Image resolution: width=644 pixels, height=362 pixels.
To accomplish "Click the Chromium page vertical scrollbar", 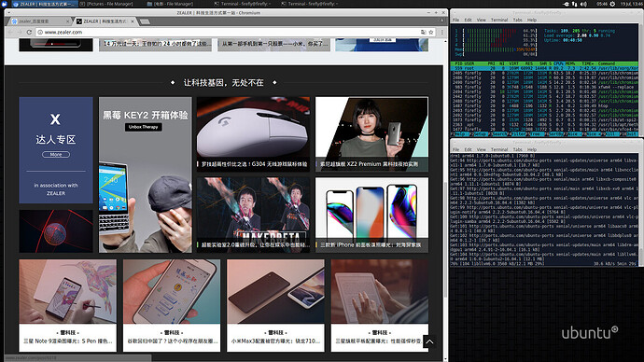I will pos(446,240).
